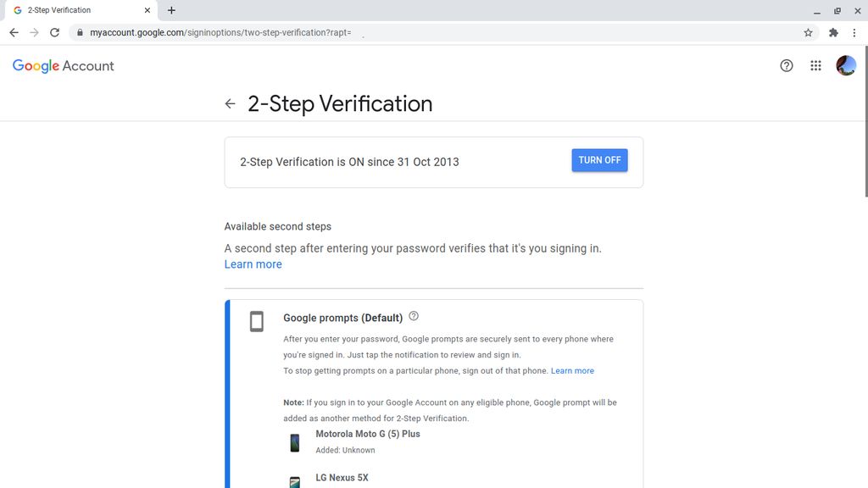Image resolution: width=868 pixels, height=488 pixels.
Task: Open the Google apps grid
Action: pyautogui.click(x=815, y=65)
